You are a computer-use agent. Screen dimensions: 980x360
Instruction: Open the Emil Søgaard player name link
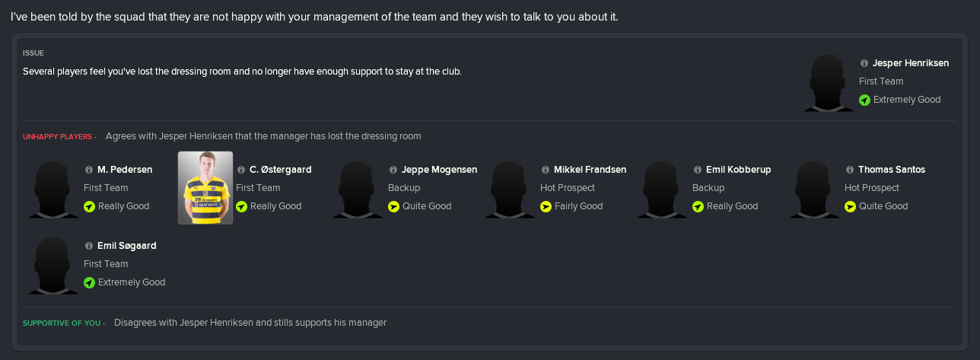click(127, 246)
